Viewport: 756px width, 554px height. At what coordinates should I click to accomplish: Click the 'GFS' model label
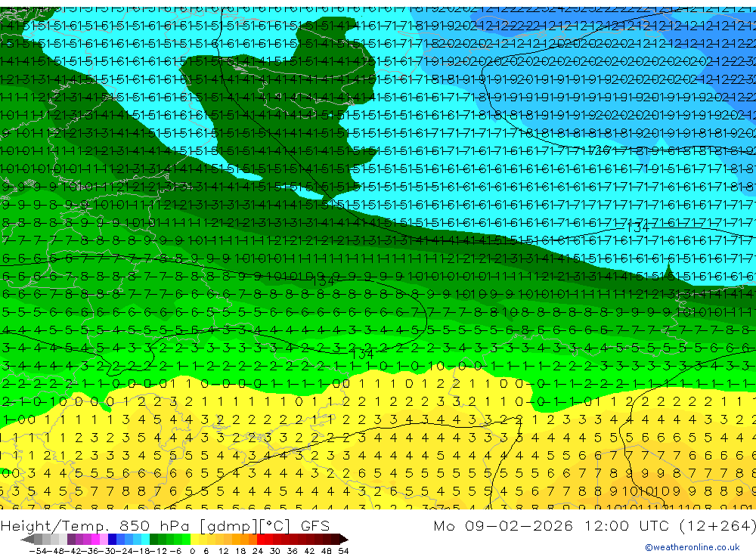[314, 526]
